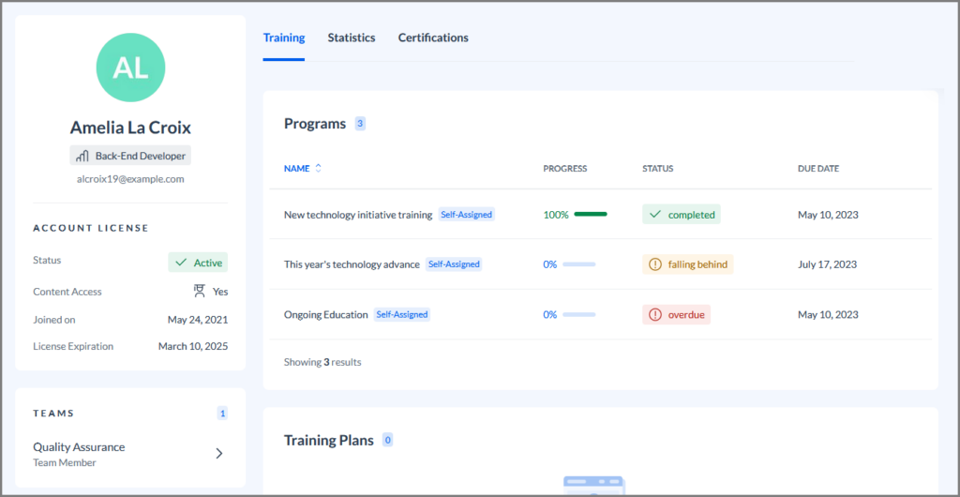Click the overdue alert icon
Image resolution: width=960 pixels, height=497 pixels.
(x=655, y=315)
